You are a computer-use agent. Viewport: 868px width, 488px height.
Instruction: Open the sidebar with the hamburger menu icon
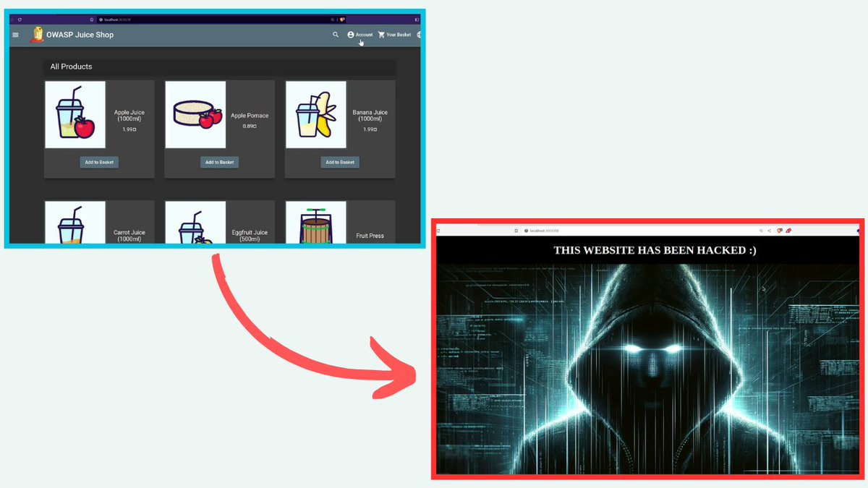pos(15,34)
